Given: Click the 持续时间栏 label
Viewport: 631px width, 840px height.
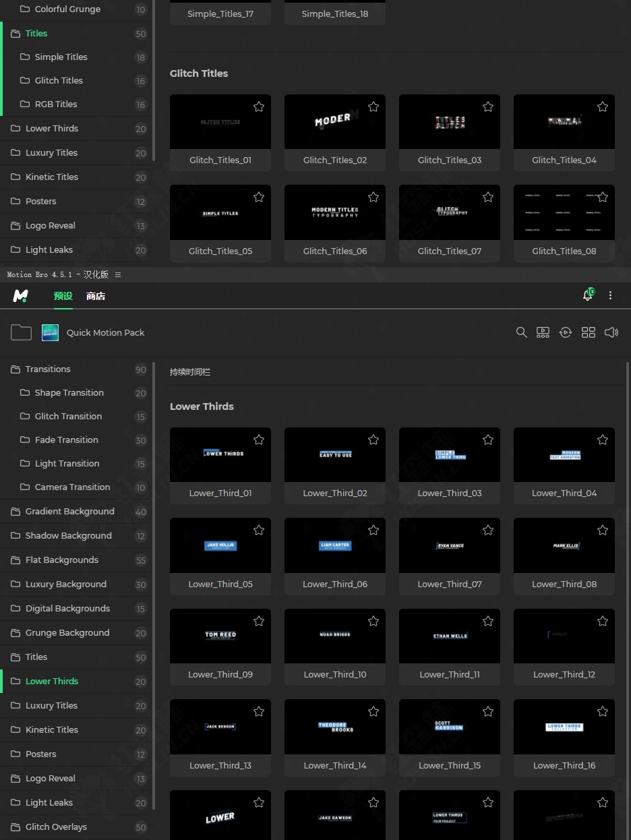Looking at the screenshot, I should (190, 372).
